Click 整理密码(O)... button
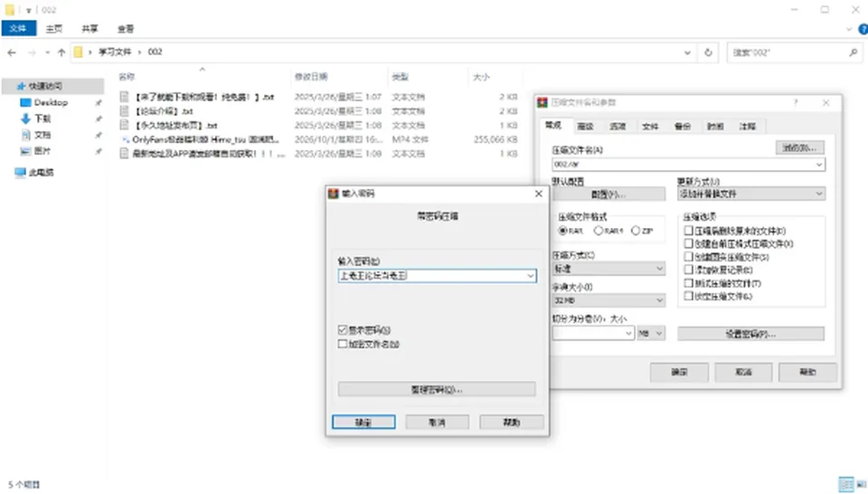868x494 pixels. click(437, 389)
